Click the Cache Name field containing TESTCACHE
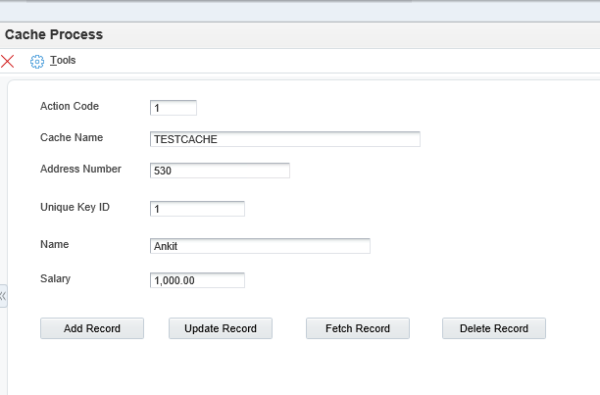 click(x=285, y=139)
